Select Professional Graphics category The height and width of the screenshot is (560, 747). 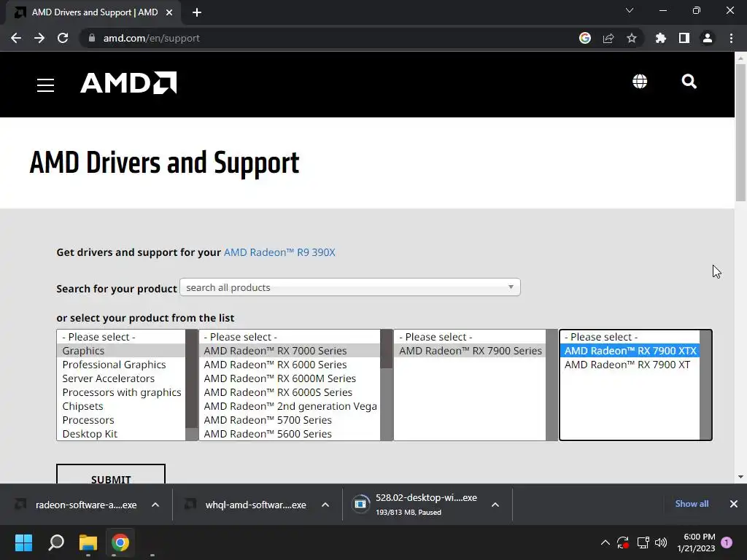point(121,365)
